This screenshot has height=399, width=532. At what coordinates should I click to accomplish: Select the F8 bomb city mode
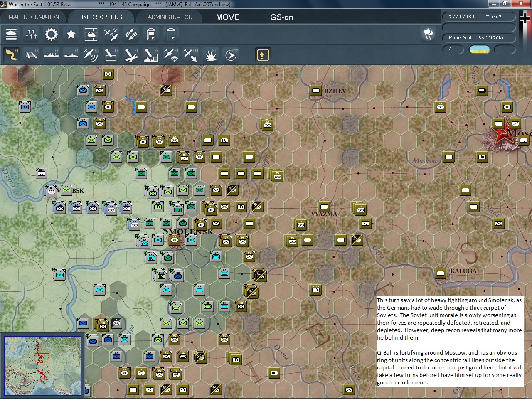(x=151, y=55)
